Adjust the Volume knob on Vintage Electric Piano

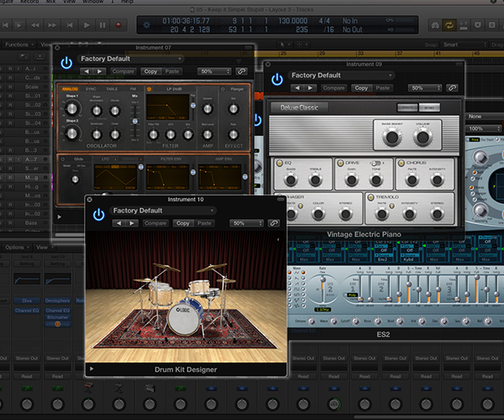(421, 136)
